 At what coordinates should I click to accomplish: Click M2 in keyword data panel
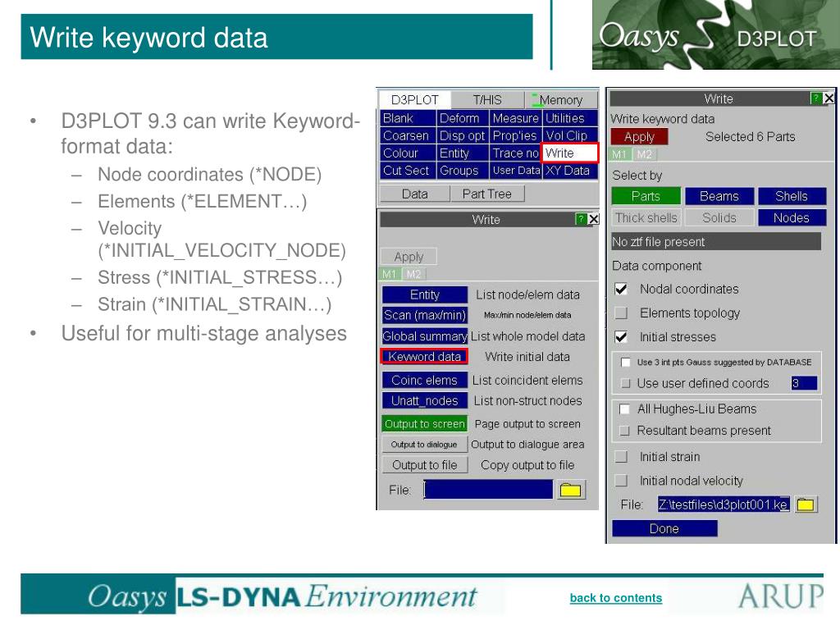(x=645, y=154)
